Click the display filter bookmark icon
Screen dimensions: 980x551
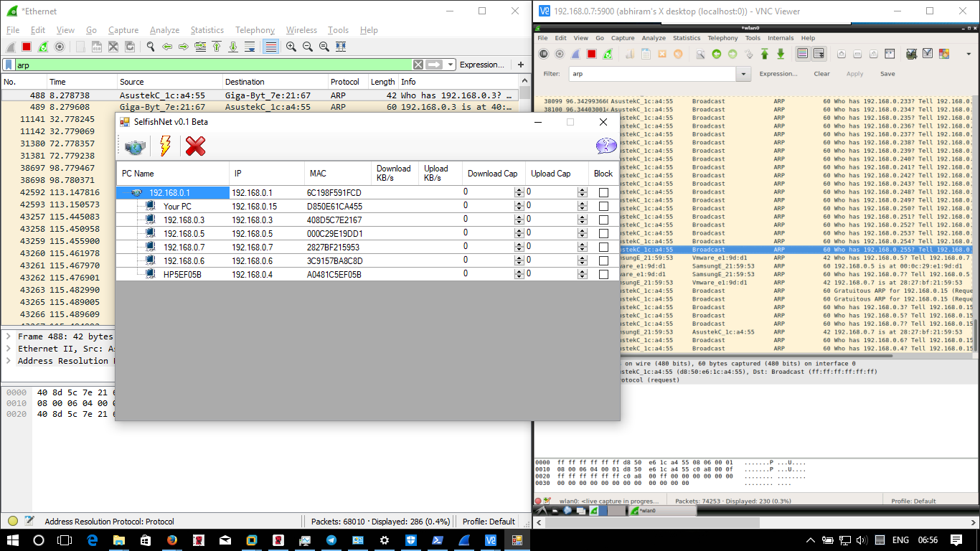pyautogui.click(x=9, y=65)
